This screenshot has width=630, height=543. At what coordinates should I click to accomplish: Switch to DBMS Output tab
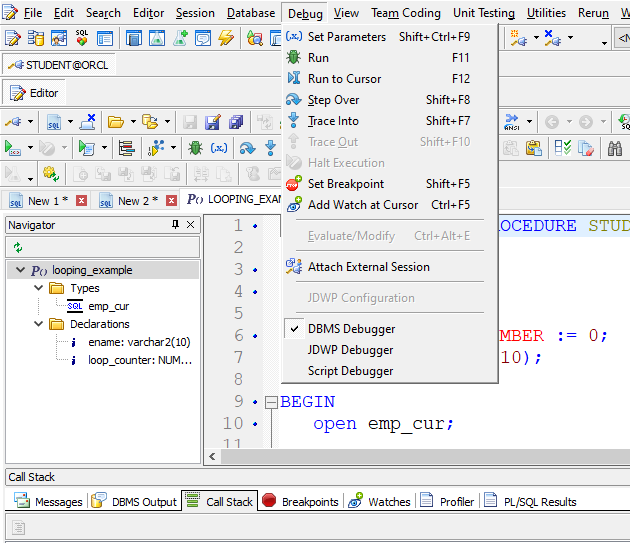click(x=134, y=501)
